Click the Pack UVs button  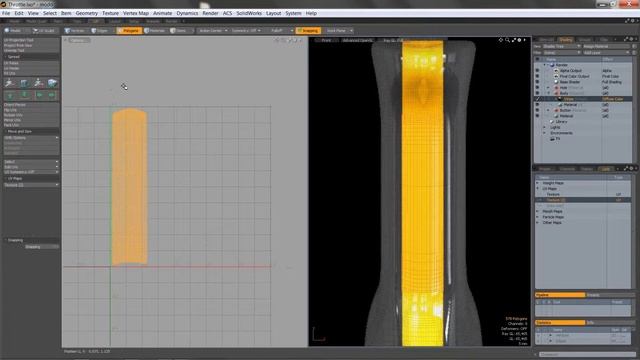tap(31, 125)
